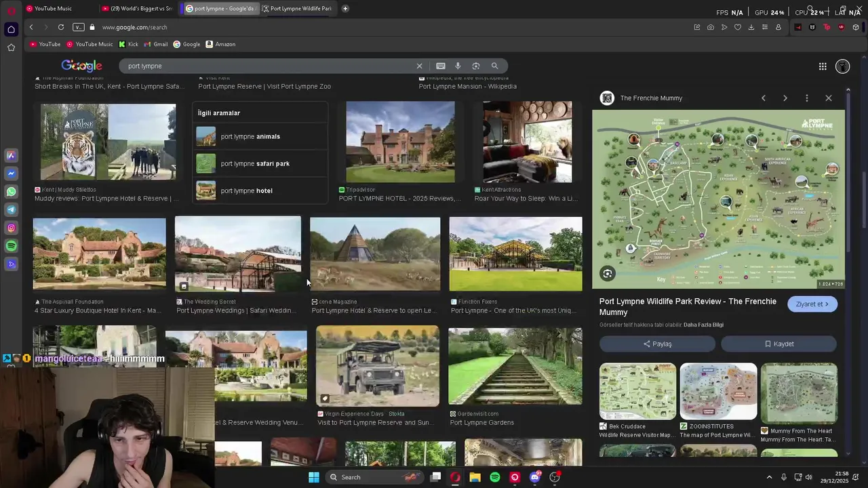Screen dimensions: 868x488
Task: Open the browser profile icon in the toolbar
Action: point(778,27)
